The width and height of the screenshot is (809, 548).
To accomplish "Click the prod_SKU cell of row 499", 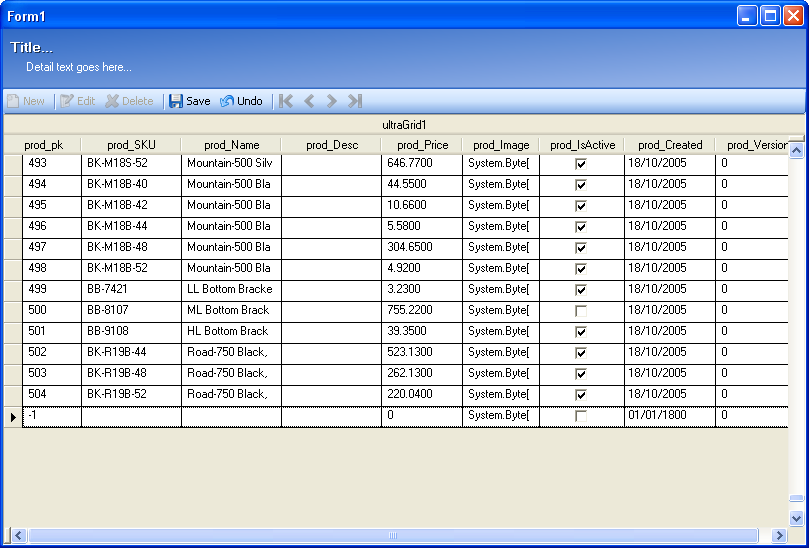I will (131, 289).
